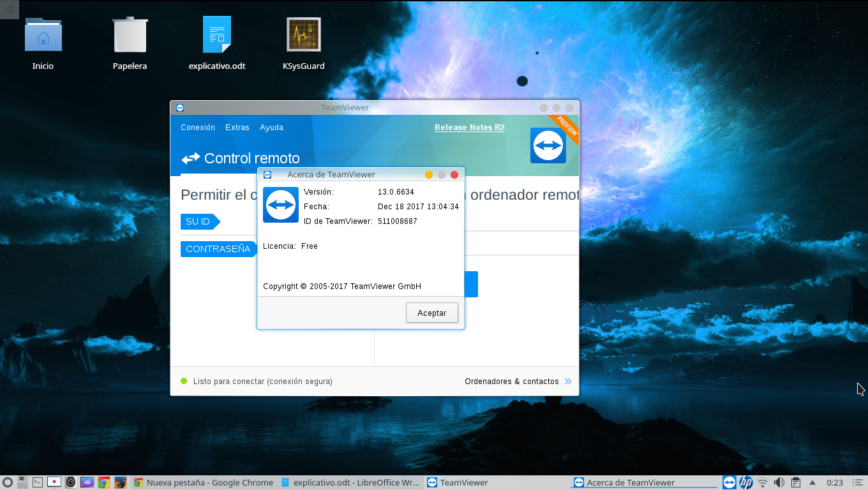Screen dimensions: 868x490
Task: Click the screen recorder icon in taskbar
Action: 54,482
